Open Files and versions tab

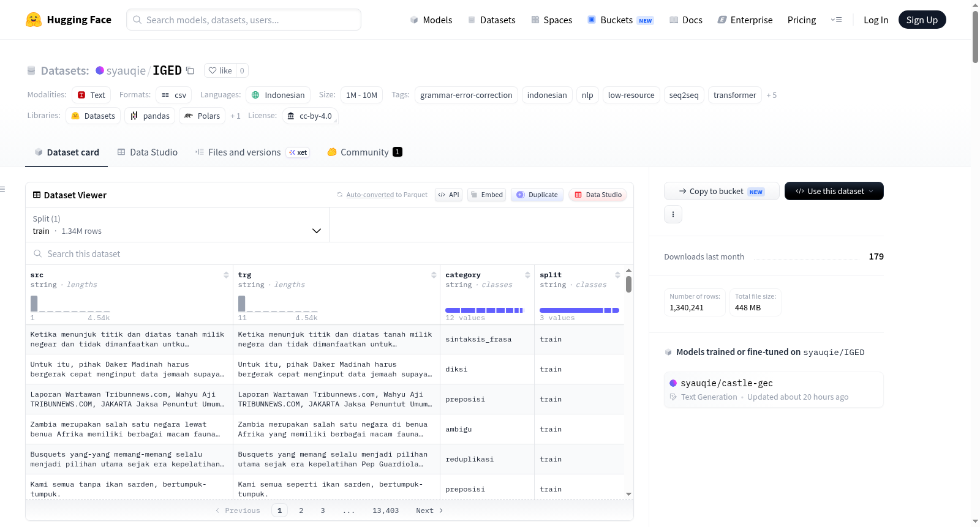tap(252, 152)
